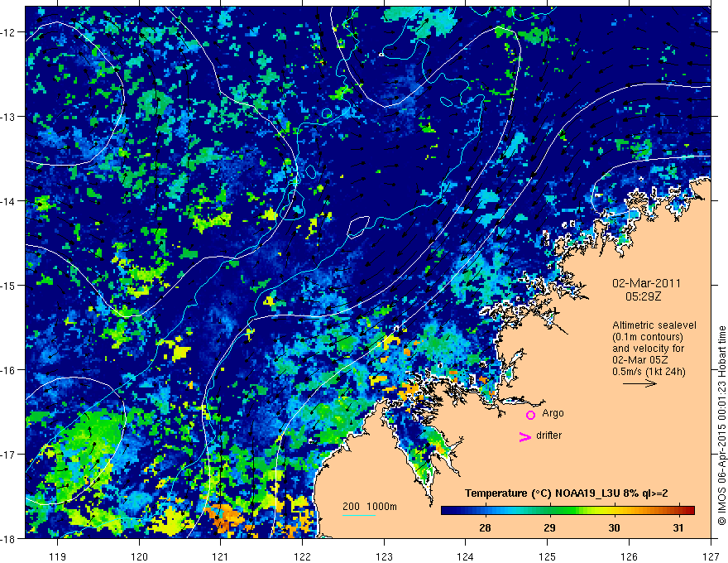728x563 pixels.
Task: Click the latitude axis label '-14'
Action: [x=8, y=201]
